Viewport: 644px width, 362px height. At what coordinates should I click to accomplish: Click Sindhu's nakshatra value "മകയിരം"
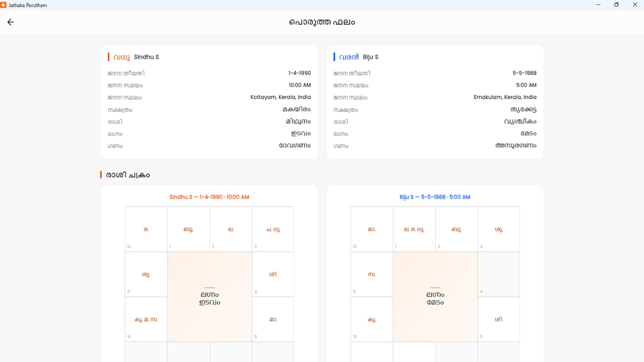point(297,109)
